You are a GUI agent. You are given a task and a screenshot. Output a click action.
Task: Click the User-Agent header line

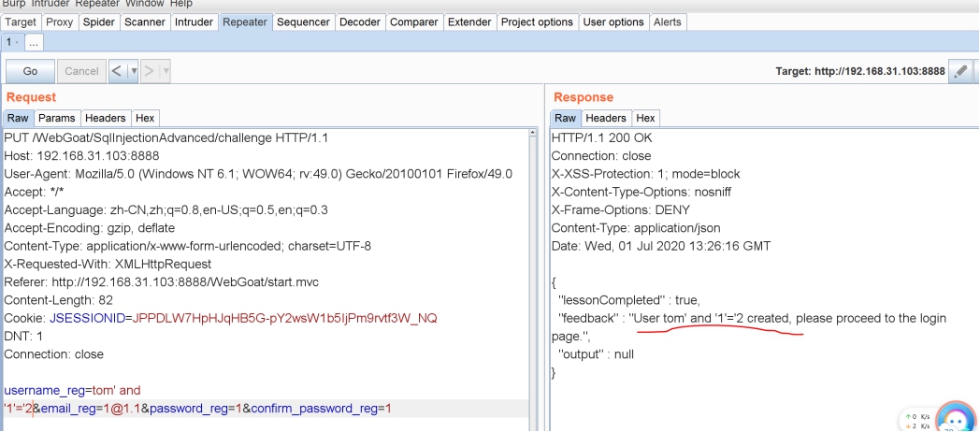[x=258, y=174]
